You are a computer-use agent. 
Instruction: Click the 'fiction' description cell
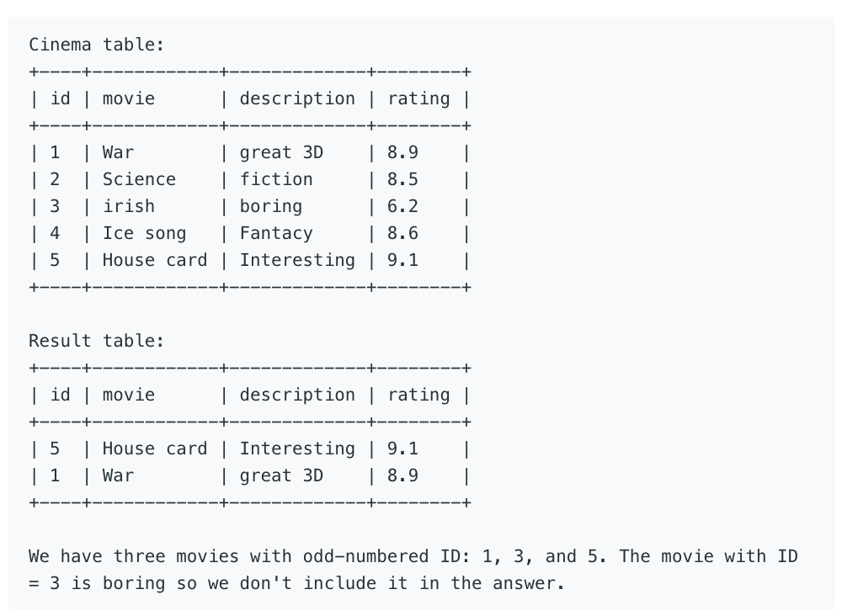click(276, 179)
